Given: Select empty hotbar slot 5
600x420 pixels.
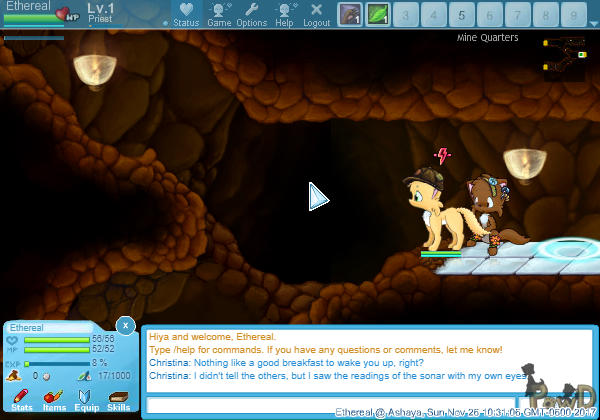Looking at the screenshot, I should coord(461,15).
